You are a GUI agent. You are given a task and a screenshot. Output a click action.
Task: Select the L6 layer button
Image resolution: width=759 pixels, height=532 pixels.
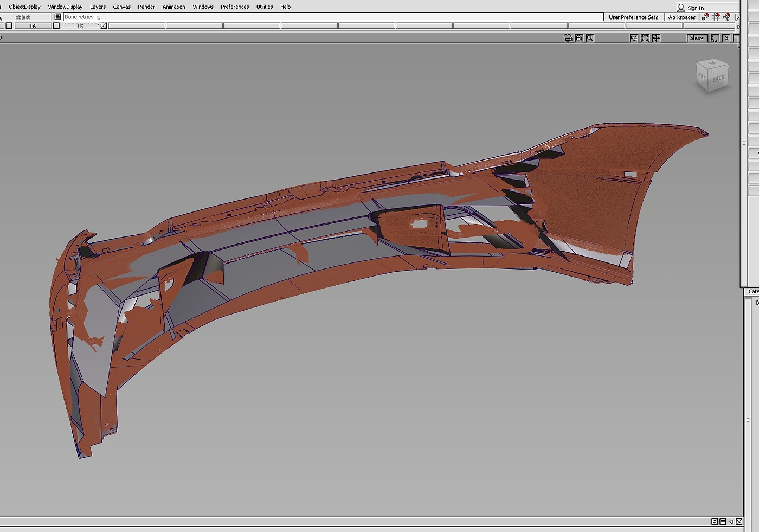(x=33, y=26)
